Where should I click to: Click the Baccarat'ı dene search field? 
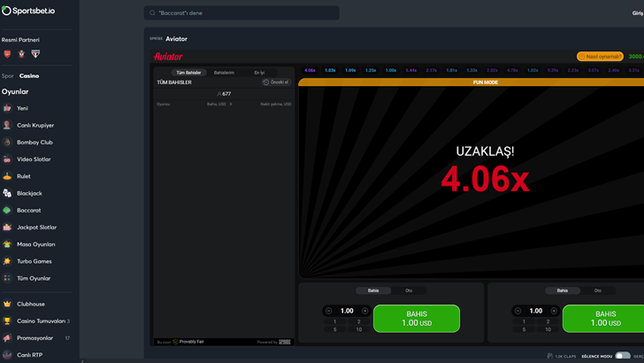[x=241, y=12]
